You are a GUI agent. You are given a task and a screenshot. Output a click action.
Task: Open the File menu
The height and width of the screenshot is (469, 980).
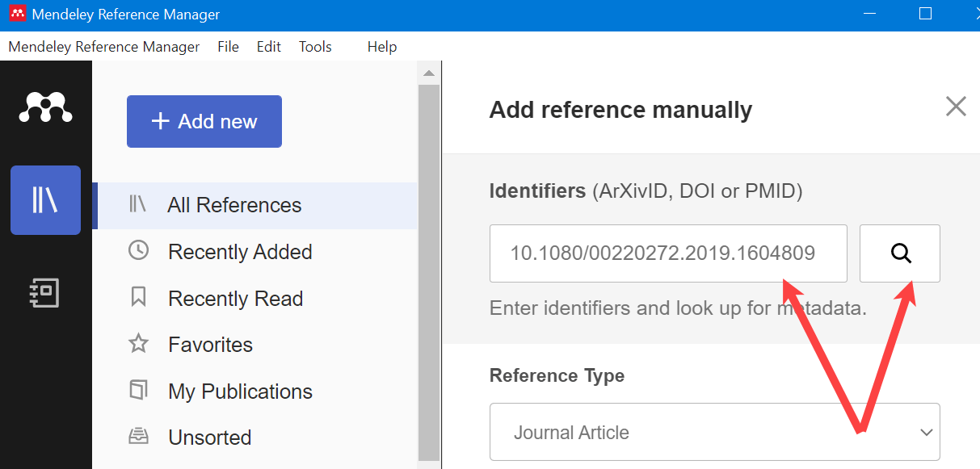[229, 47]
